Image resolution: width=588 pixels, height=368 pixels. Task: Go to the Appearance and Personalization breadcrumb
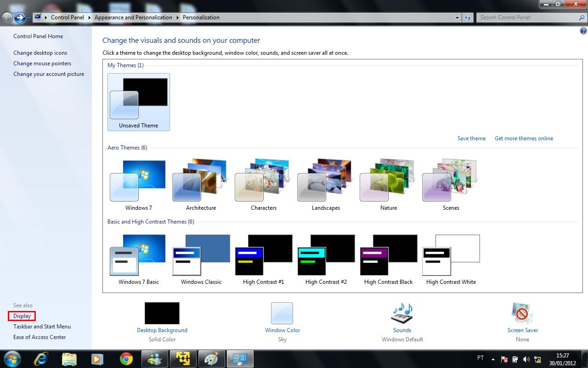pos(133,17)
